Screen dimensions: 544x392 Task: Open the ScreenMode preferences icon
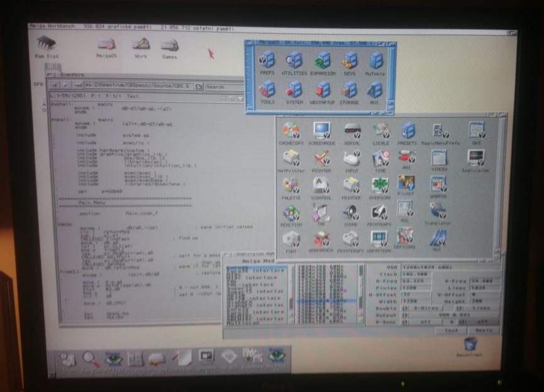(x=322, y=132)
